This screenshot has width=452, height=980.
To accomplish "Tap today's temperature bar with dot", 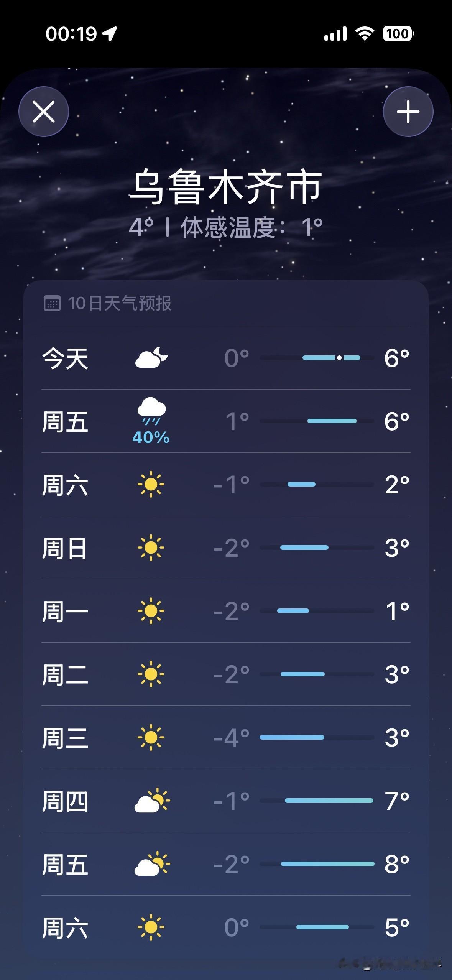I will tap(317, 358).
